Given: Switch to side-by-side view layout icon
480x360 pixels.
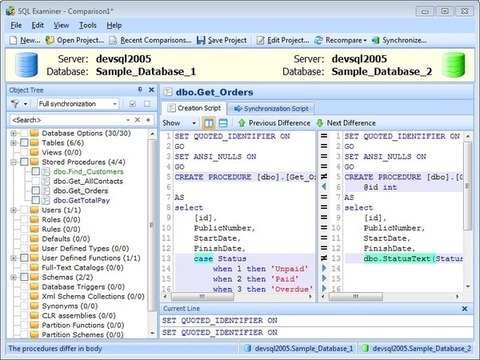Looking at the screenshot, I should click(x=209, y=123).
